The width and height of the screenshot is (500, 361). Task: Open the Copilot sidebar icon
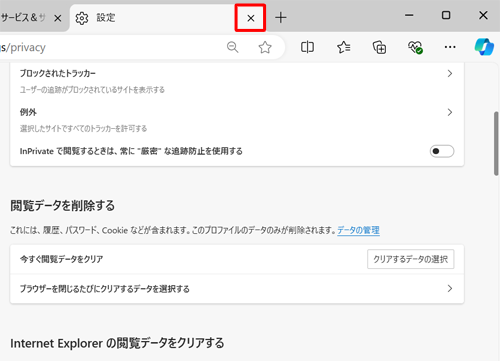pyautogui.click(x=484, y=47)
